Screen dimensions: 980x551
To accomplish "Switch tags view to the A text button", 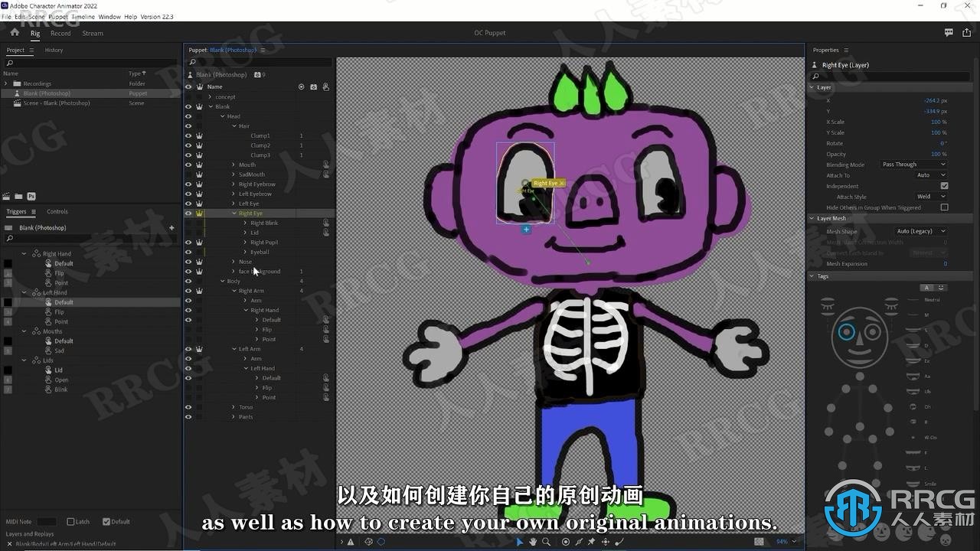I will click(x=926, y=288).
